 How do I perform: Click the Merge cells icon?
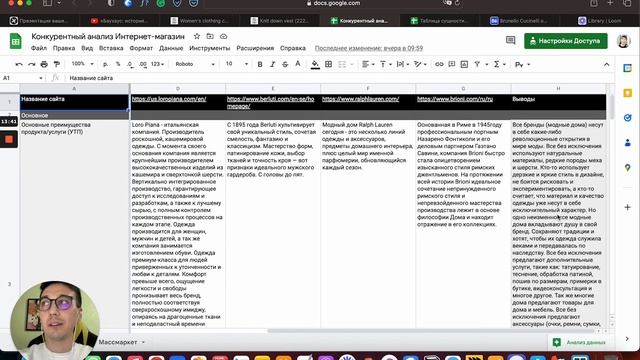[342, 64]
